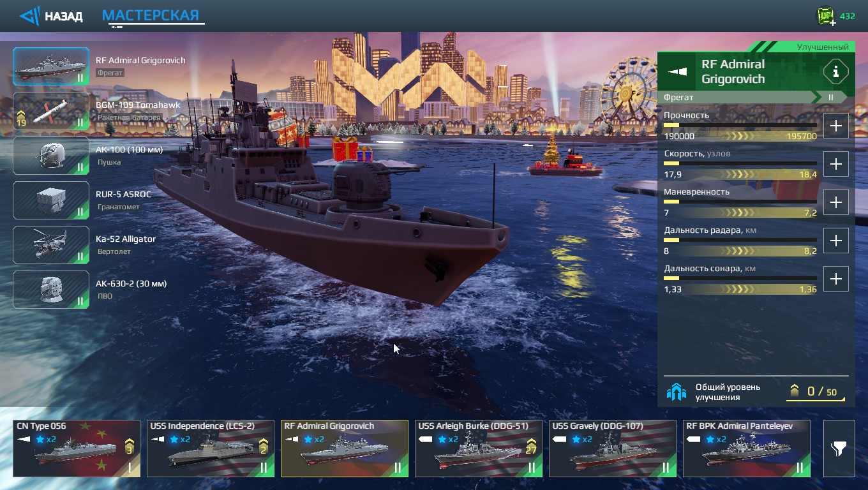This screenshot has width=868, height=490.
Task: Click the rank 2 chevron on USS Independence
Action: click(x=263, y=446)
